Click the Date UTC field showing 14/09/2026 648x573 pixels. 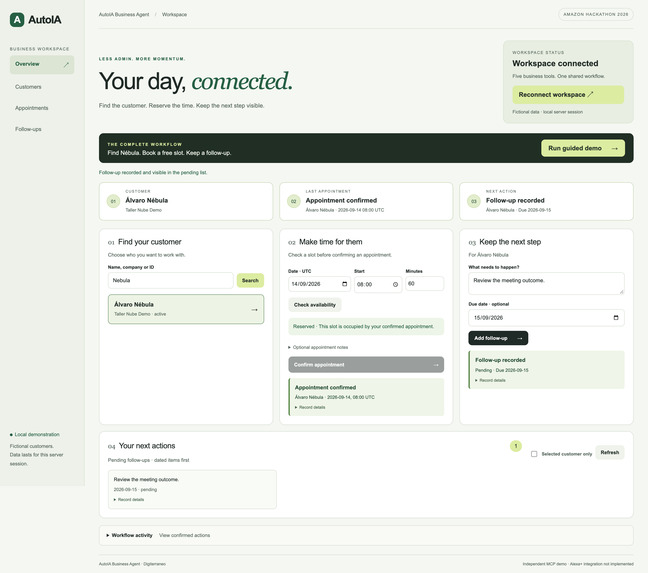[x=319, y=284]
